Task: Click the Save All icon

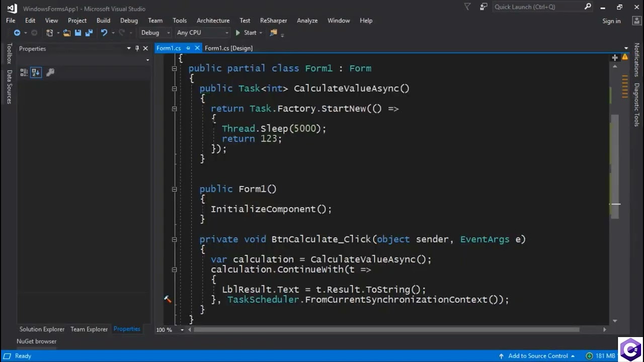Action: point(89,33)
